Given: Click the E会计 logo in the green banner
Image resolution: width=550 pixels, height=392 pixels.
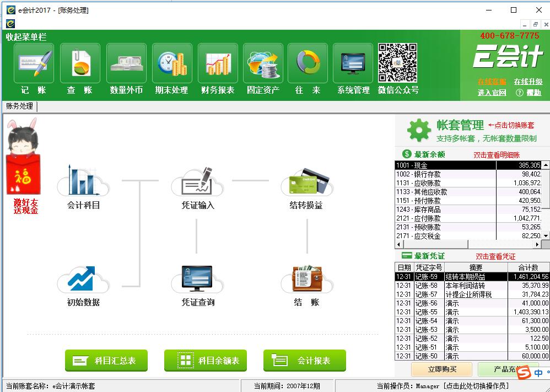Looking at the screenshot, I should coord(508,56).
